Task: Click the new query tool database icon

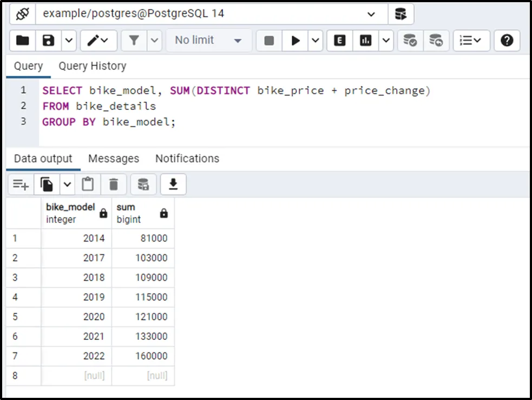Action: (400, 14)
